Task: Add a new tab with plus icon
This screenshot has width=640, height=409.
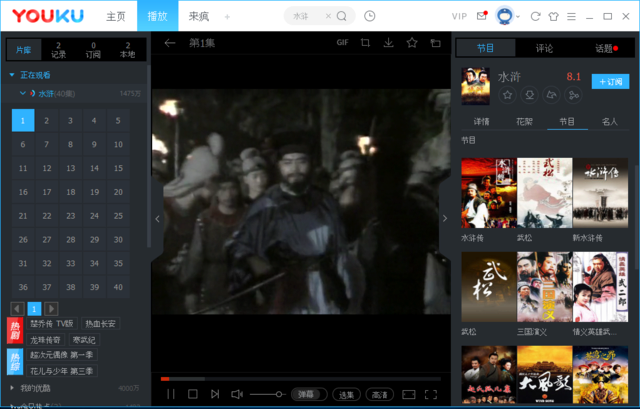Action: click(227, 17)
